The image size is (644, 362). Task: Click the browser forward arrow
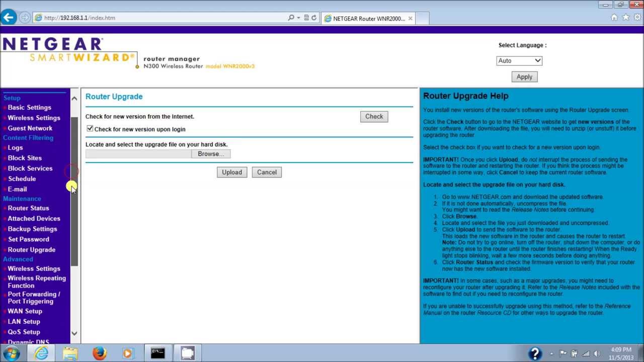(x=24, y=18)
